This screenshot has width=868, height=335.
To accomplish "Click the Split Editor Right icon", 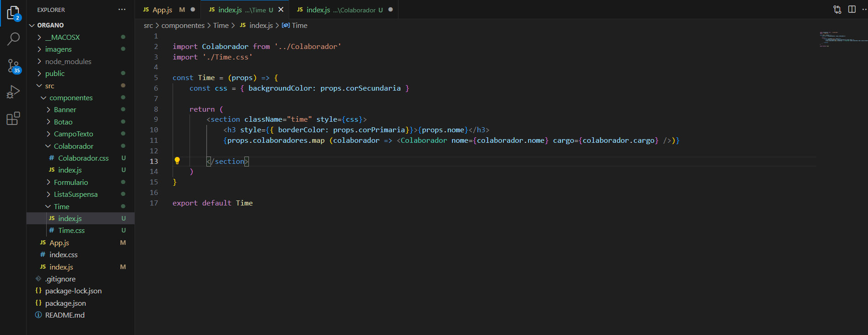I will [852, 10].
